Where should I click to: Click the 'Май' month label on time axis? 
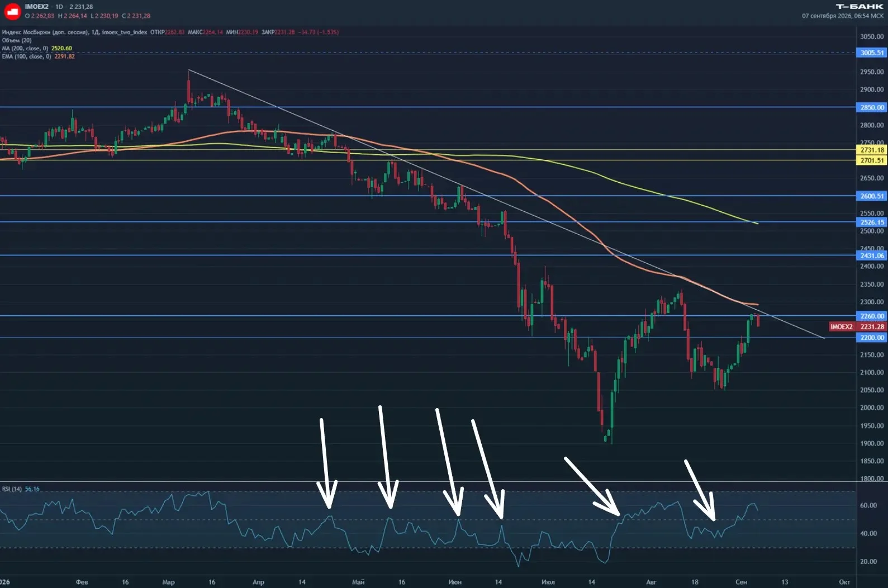358,582
